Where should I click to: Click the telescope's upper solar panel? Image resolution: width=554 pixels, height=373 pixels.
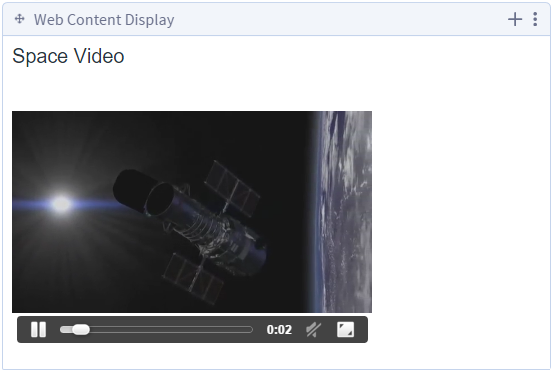(232, 188)
